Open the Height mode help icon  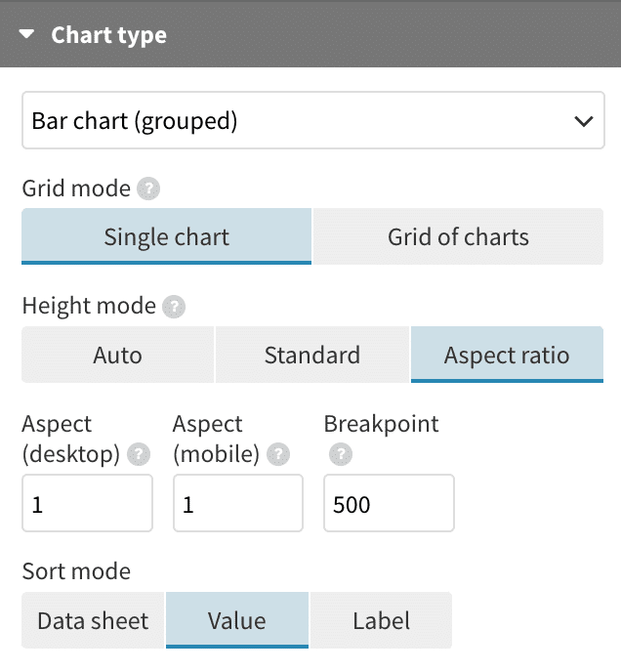(x=174, y=307)
